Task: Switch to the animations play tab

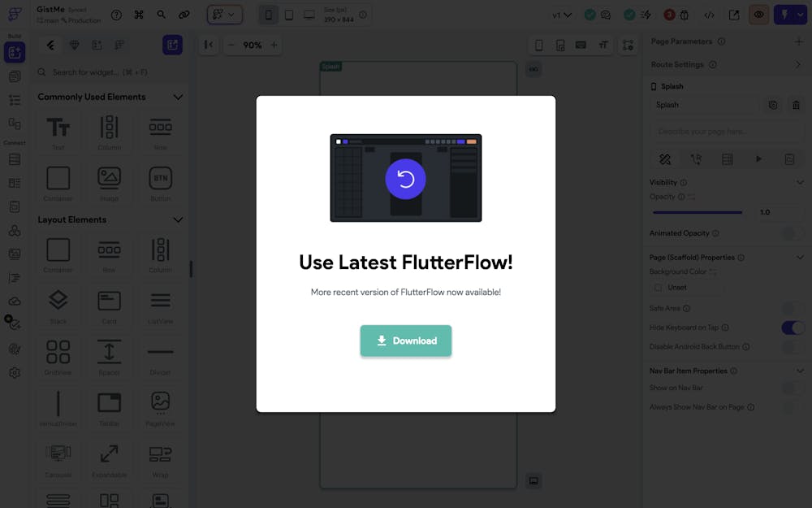Action: coord(758,159)
